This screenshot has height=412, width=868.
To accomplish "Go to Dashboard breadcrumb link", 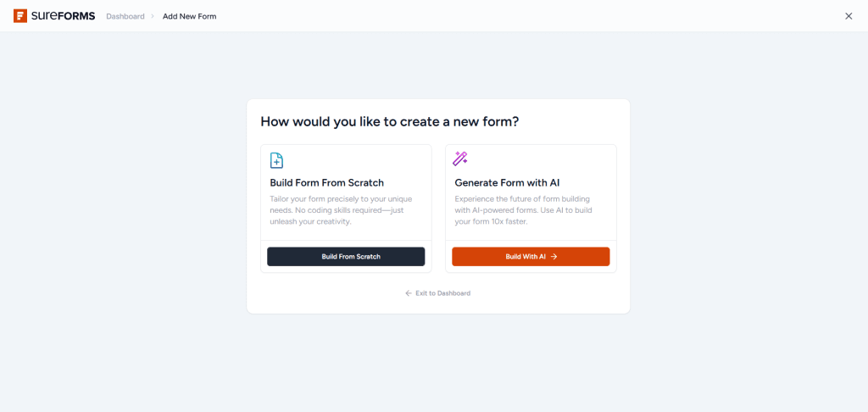I will (125, 16).
